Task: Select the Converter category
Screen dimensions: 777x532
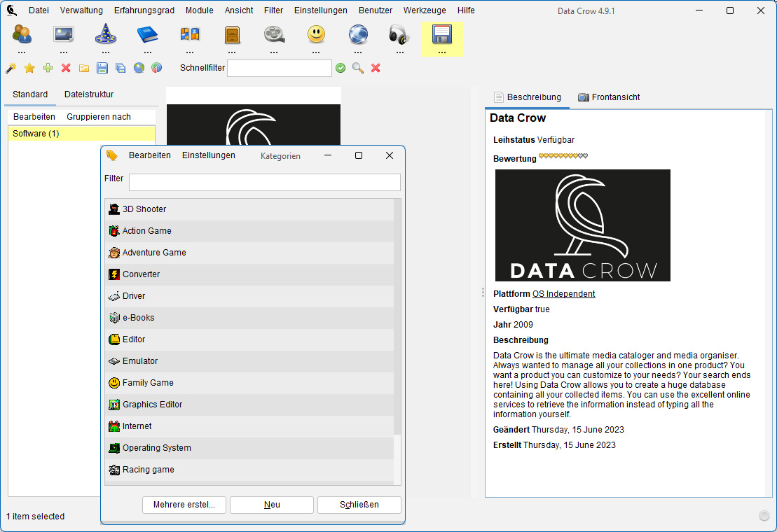Action: tap(249, 274)
